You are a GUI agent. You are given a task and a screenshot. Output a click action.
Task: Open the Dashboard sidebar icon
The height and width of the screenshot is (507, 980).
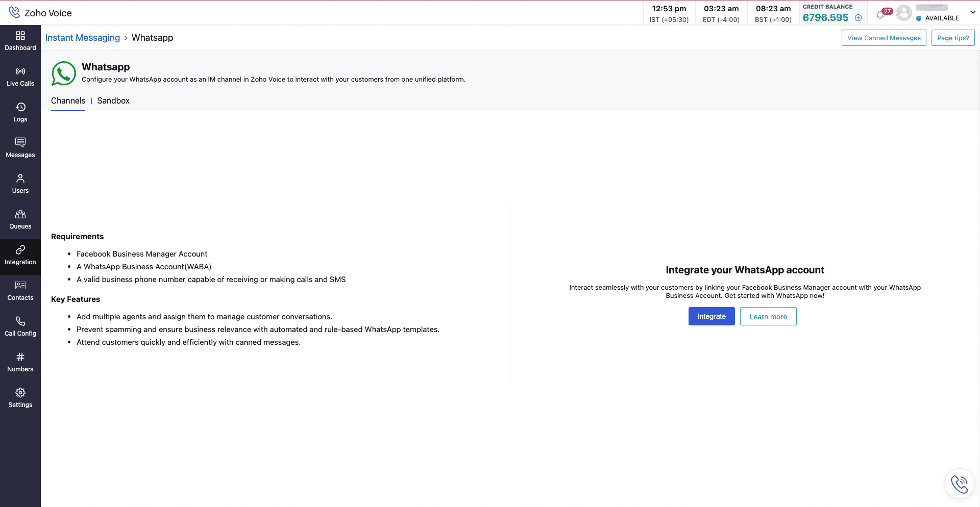click(20, 41)
